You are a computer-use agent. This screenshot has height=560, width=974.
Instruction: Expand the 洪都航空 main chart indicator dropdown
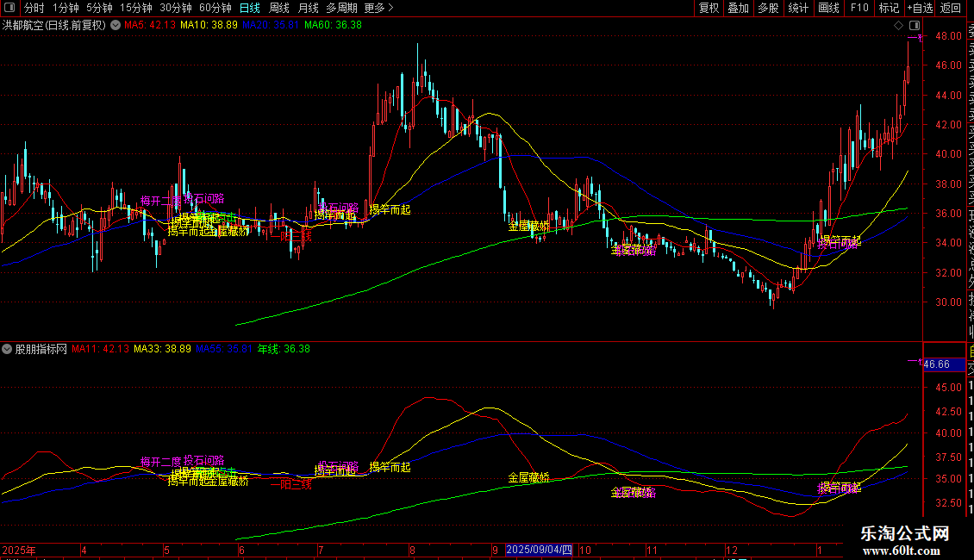[115, 25]
